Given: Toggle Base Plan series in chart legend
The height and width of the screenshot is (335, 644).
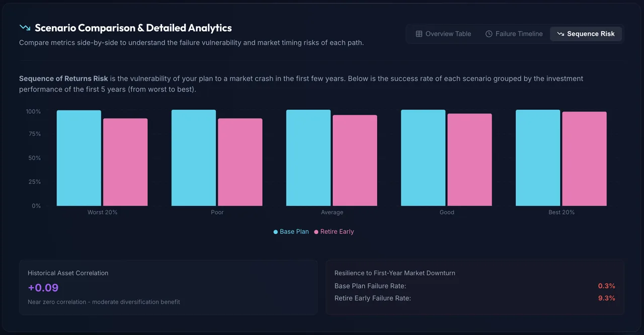Looking at the screenshot, I should [x=291, y=232].
